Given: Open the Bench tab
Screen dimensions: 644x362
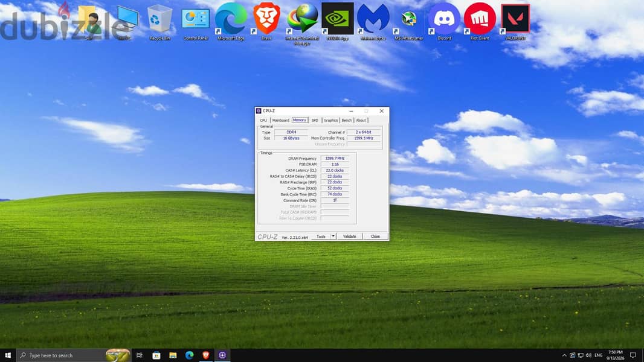Looking at the screenshot, I should [x=347, y=120].
